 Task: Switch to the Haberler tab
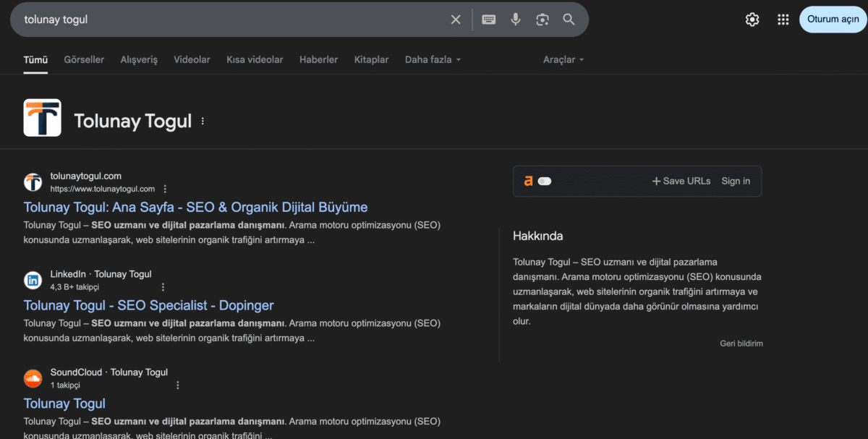[x=318, y=59]
